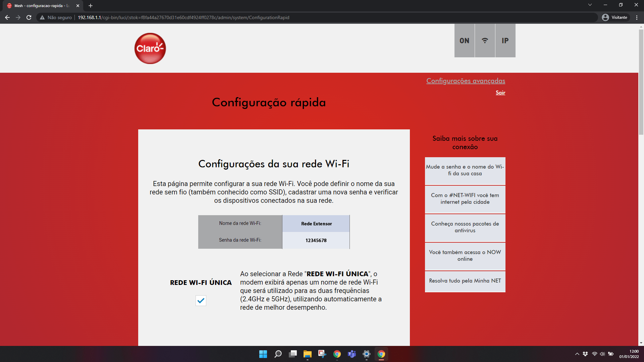Open a new browser tab
644x362 pixels.
click(91, 6)
